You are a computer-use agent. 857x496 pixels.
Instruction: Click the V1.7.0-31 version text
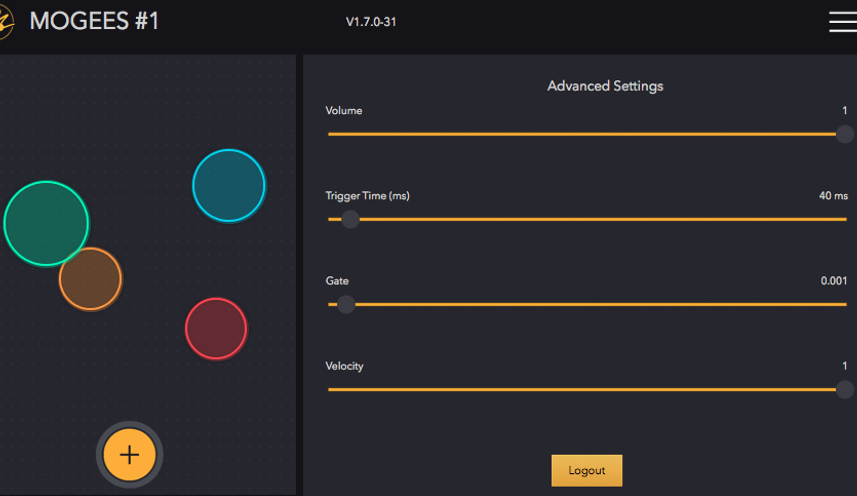pyautogui.click(x=371, y=22)
